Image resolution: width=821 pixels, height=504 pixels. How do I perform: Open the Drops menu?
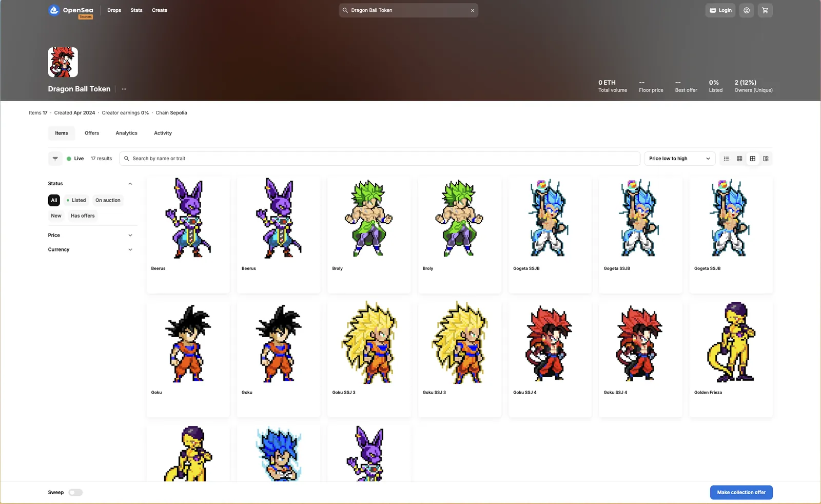pyautogui.click(x=114, y=10)
